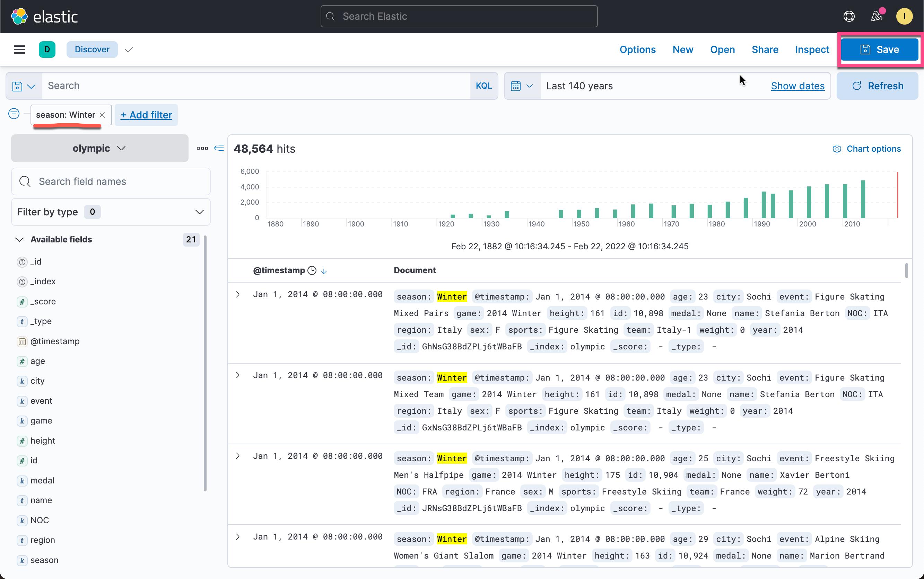Collapse the Available fields section
Viewport: 924px width, 579px height.
click(19, 240)
